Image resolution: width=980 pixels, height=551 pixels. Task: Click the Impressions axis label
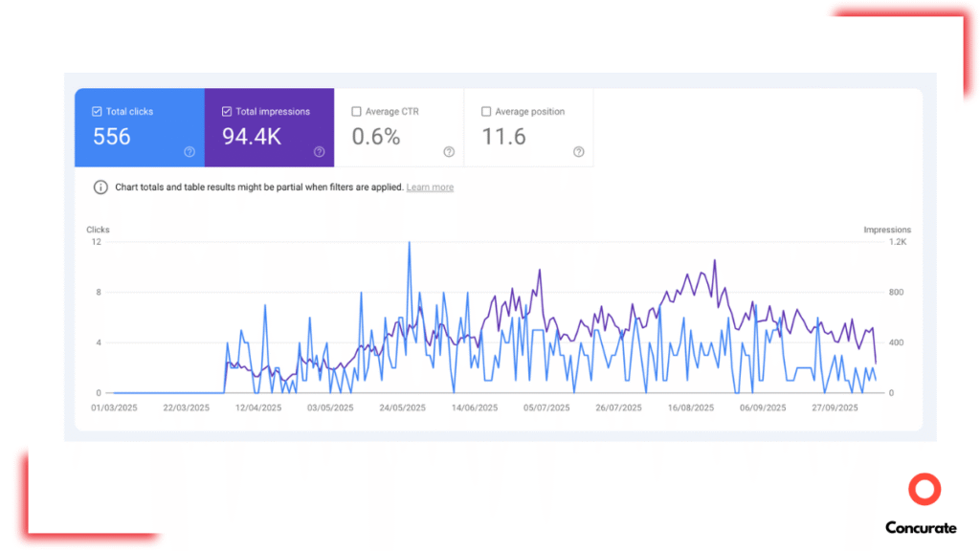click(887, 230)
